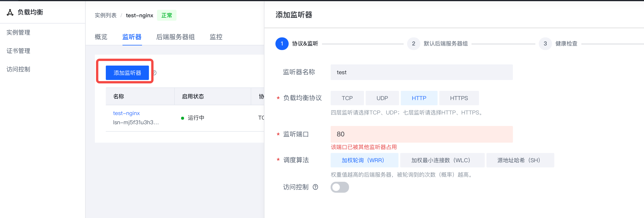Viewport: 644px width, 218px height.
Task: Click the 添加监听器 button
Action: (127, 73)
